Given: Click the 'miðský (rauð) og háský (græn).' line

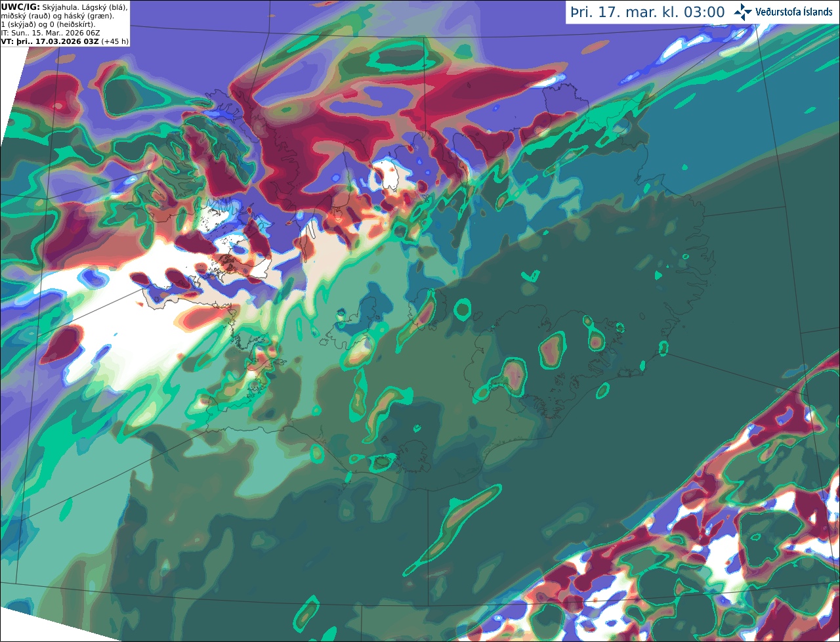Looking at the screenshot, I should (57, 15).
